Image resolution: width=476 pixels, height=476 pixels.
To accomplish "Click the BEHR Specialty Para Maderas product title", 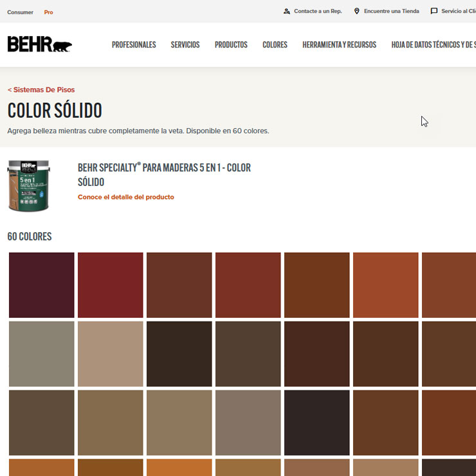I will [164, 174].
